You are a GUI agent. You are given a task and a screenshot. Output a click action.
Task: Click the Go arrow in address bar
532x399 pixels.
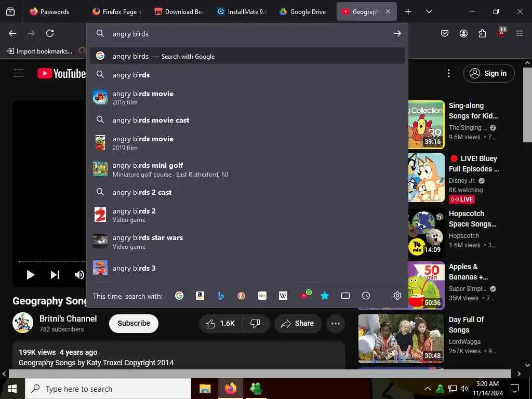397,34
